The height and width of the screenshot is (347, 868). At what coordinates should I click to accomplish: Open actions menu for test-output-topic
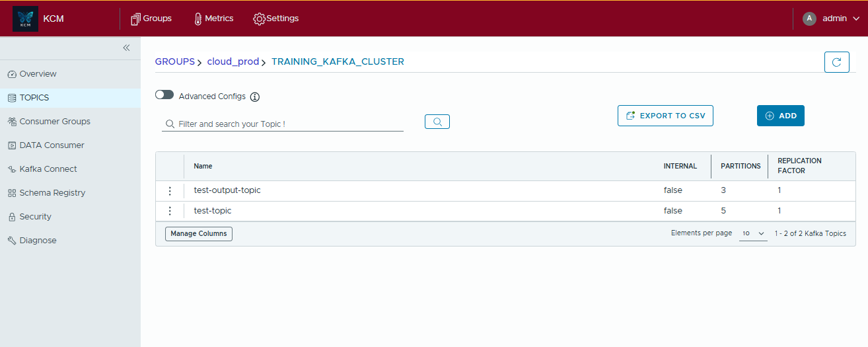[x=170, y=191]
